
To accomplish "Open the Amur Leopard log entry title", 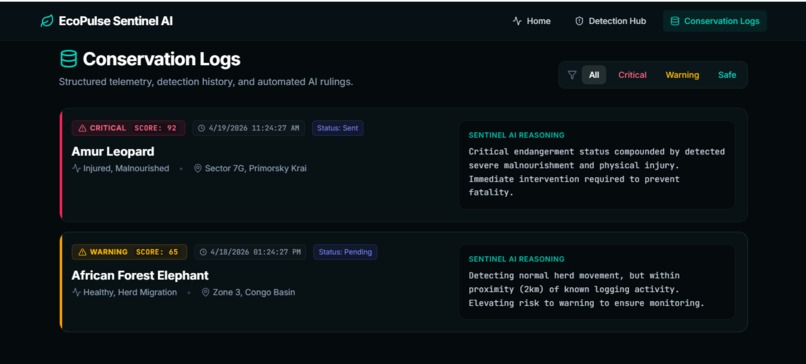I will 113,152.
